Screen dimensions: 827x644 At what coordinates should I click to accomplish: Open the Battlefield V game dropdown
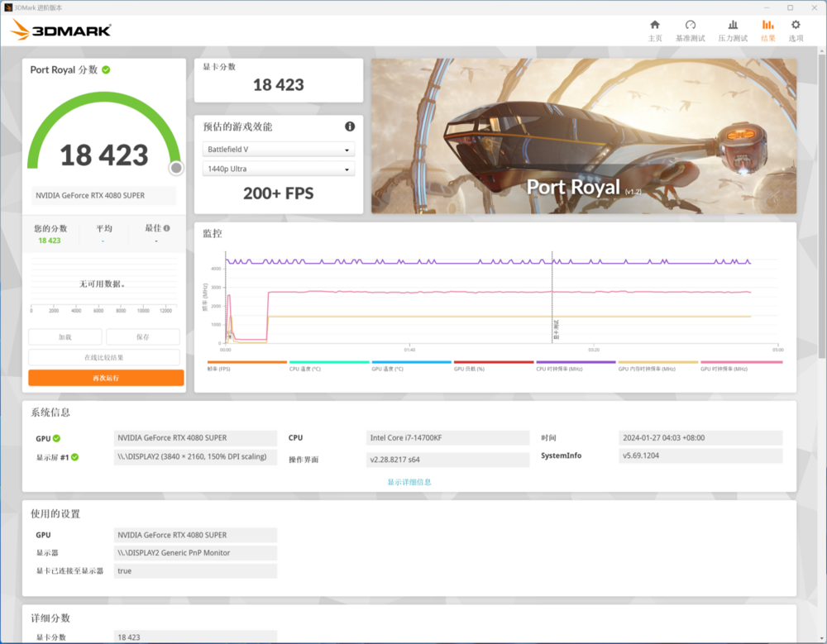[x=279, y=150]
